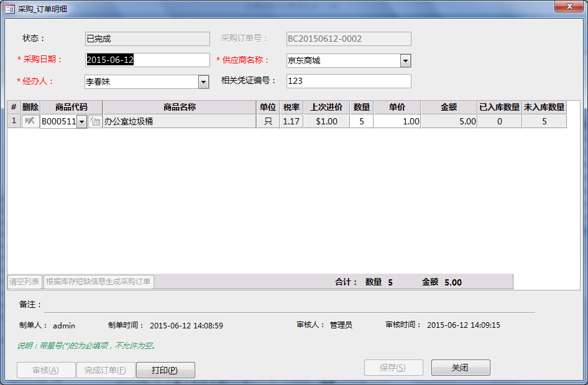Click the 关闭 button
This screenshot has height=385, width=588.
pos(461,368)
